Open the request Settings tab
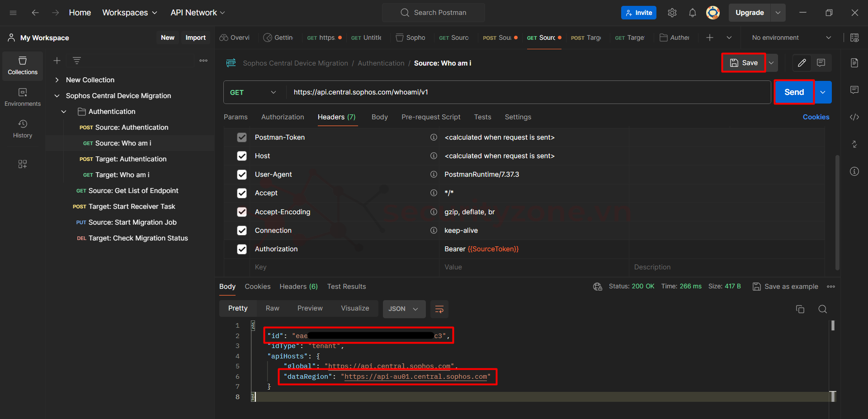 click(x=518, y=117)
